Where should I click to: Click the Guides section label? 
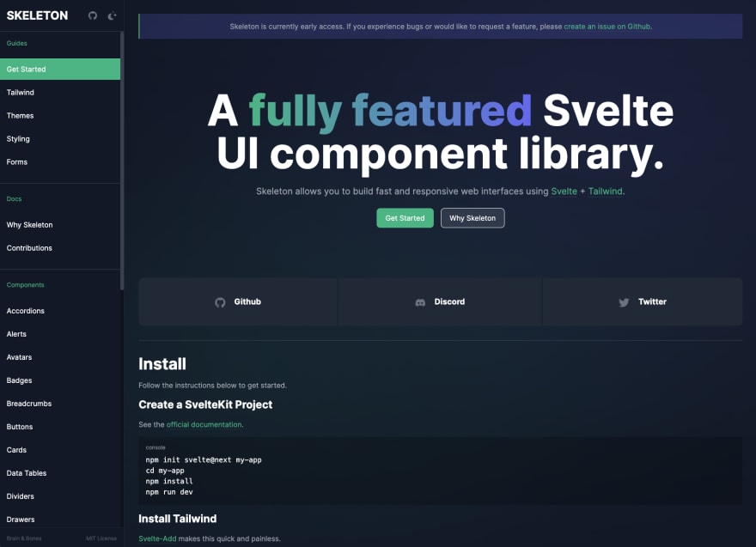(17, 43)
